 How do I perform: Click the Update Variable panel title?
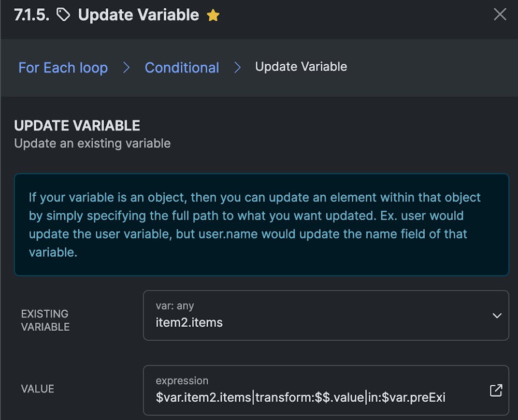pyautogui.click(x=138, y=15)
